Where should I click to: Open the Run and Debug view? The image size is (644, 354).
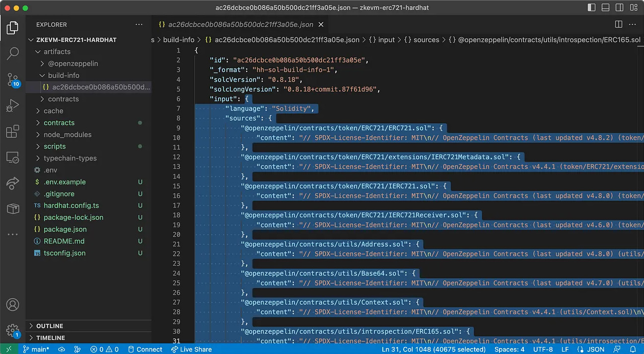13,105
